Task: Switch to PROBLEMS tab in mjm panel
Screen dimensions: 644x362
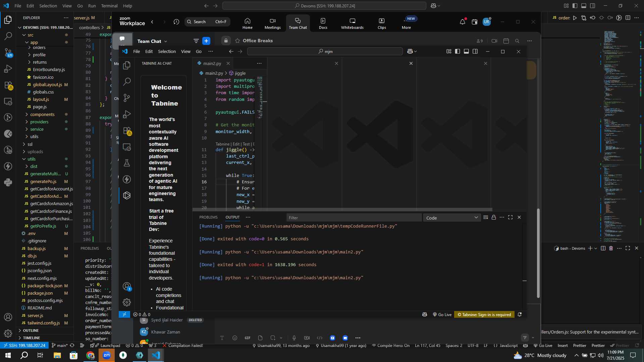Action: 208,217
